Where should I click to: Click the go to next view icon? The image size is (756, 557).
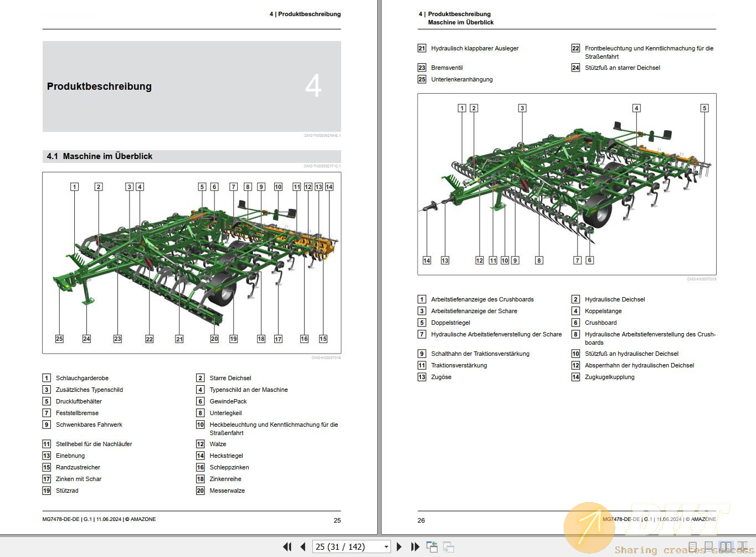tap(449, 547)
